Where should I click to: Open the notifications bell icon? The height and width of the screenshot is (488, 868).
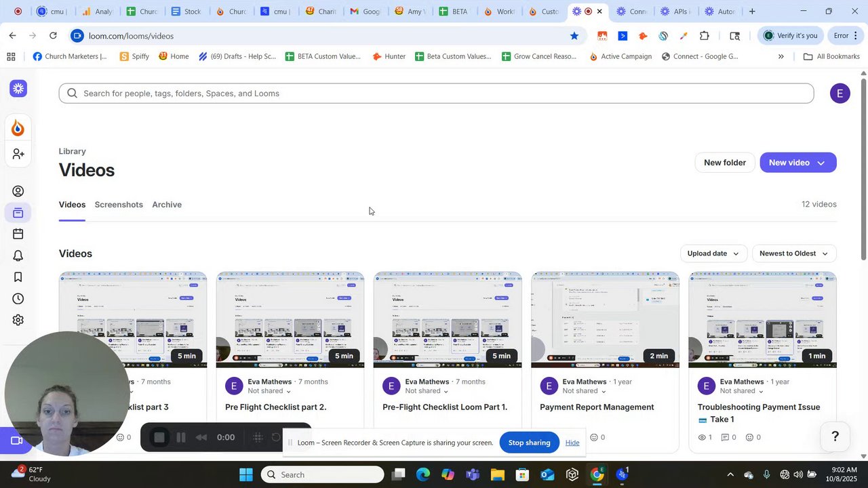point(18,256)
